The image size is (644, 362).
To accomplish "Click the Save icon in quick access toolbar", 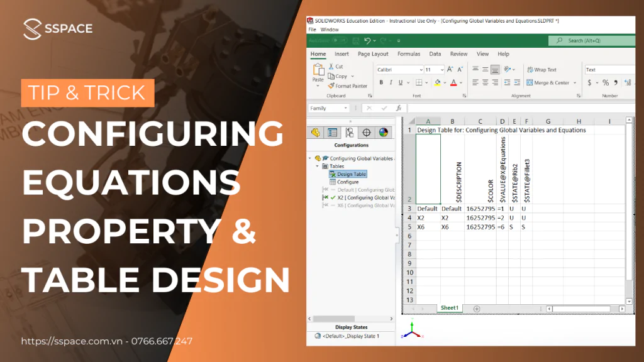I will pos(356,41).
